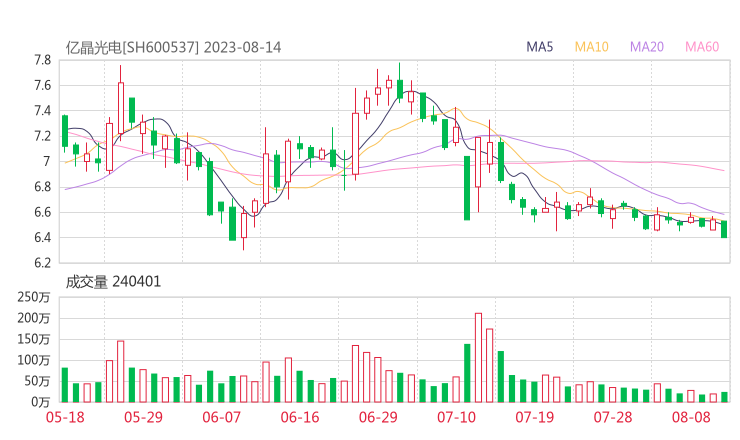The width and height of the screenshot is (740, 440).
Task: Click the chart title 亿晶光电[SH600537] 2023-08-14
Action: pyautogui.click(x=173, y=48)
